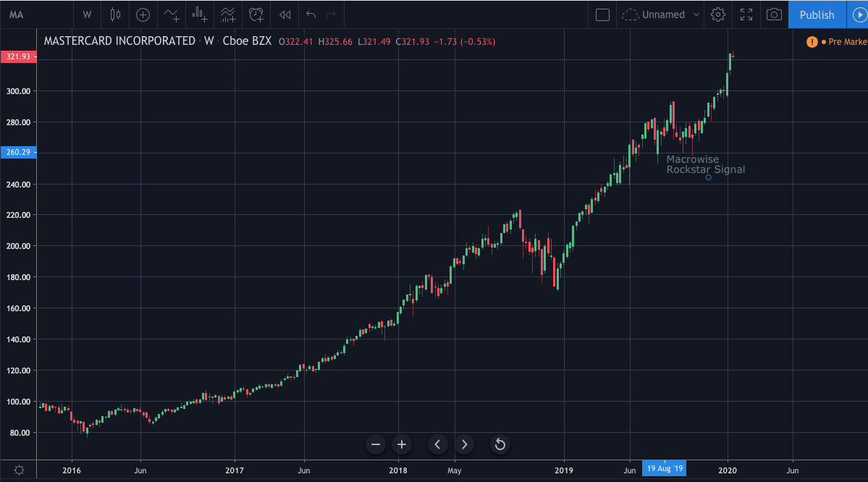Click the 300.00 price axis label
Viewport: 868px width, 482px height.
click(x=18, y=91)
